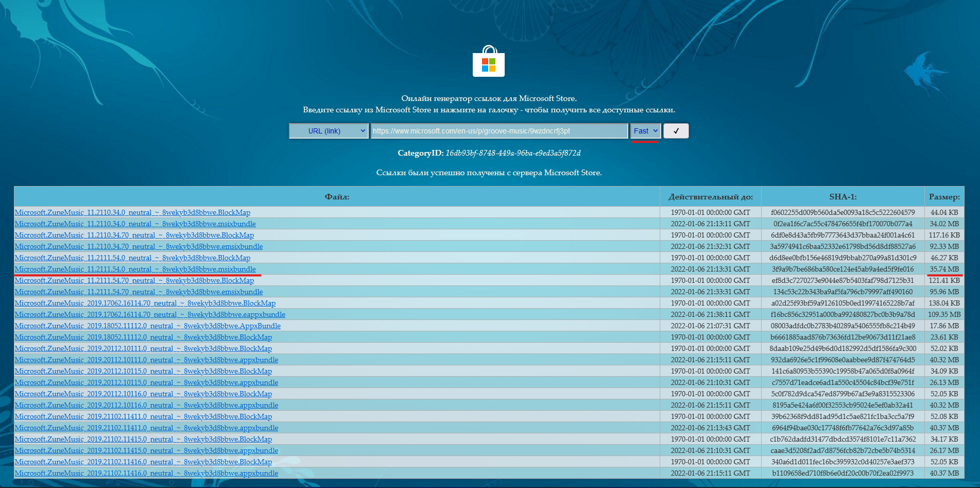
Task: Download ZuneMusic 2019.18052.11112.0 AppxBundle link
Action: (x=148, y=326)
